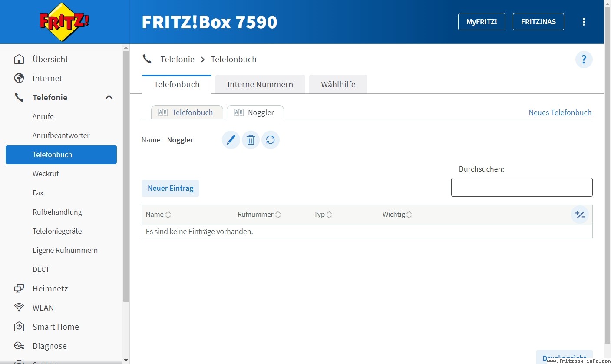The width and height of the screenshot is (611, 364).
Task: Click the Neues Telefonbuch link
Action: pos(560,113)
